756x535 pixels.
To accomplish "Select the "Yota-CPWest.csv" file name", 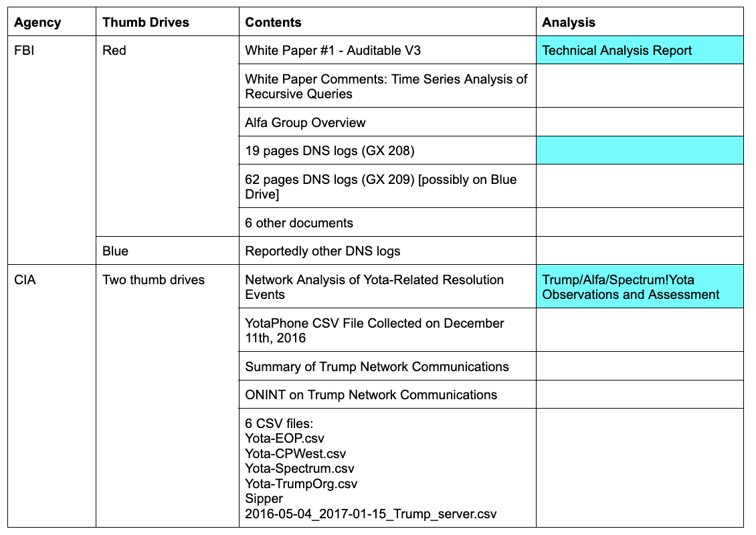I will pyautogui.click(x=295, y=453).
